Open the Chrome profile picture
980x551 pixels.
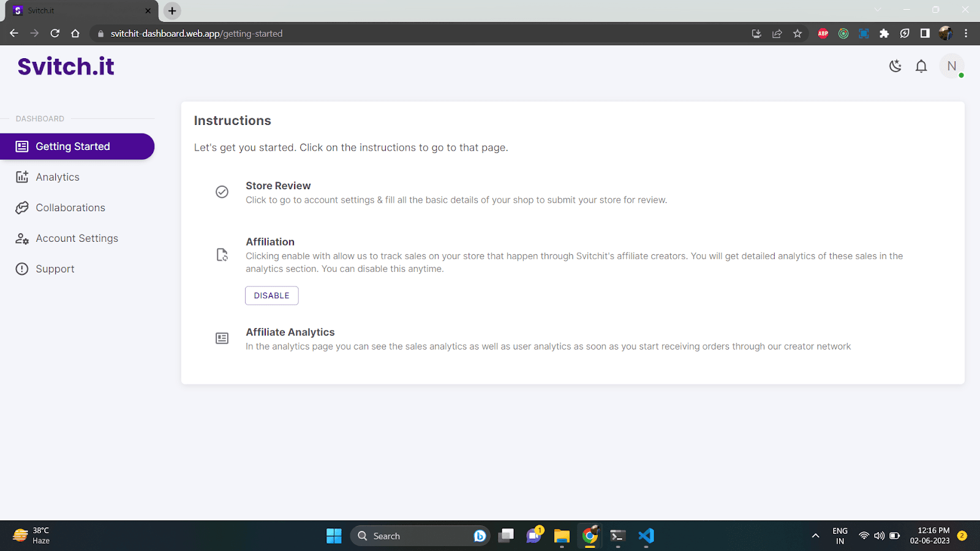tap(946, 34)
